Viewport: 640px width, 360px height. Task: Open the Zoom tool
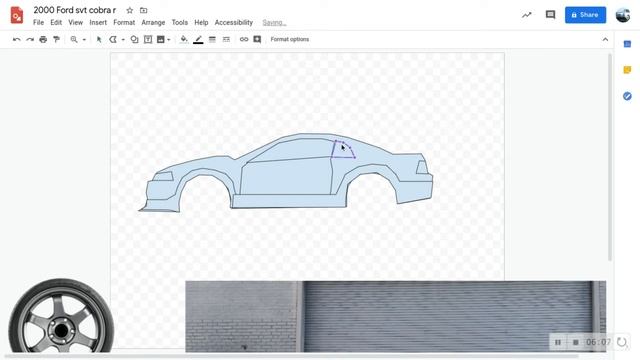[x=74, y=40]
